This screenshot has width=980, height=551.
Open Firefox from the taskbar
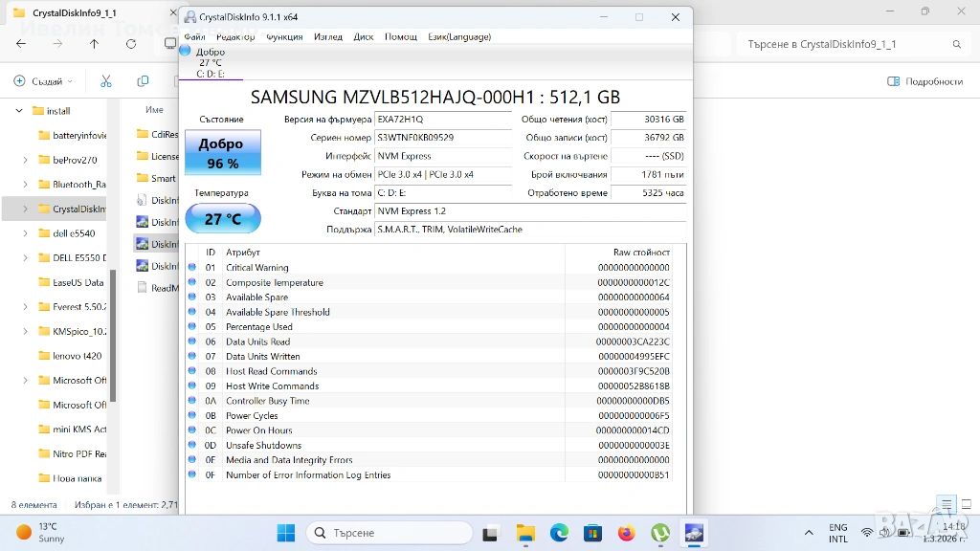pos(626,533)
